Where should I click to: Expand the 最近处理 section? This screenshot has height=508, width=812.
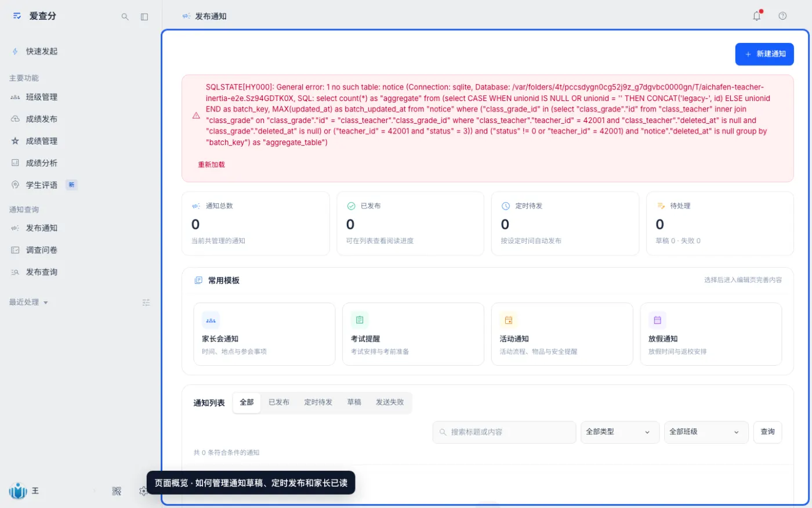(x=28, y=302)
